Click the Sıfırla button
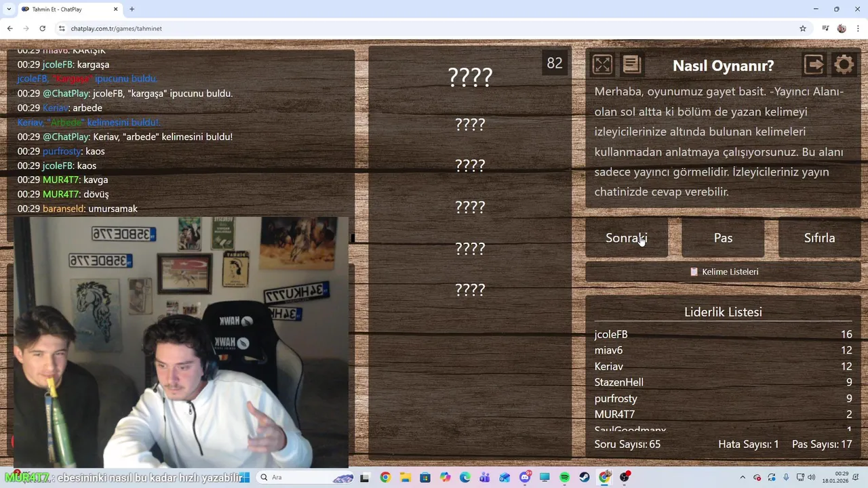This screenshot has height=488, width=868. pyautogui.click(x=819, y=238)
